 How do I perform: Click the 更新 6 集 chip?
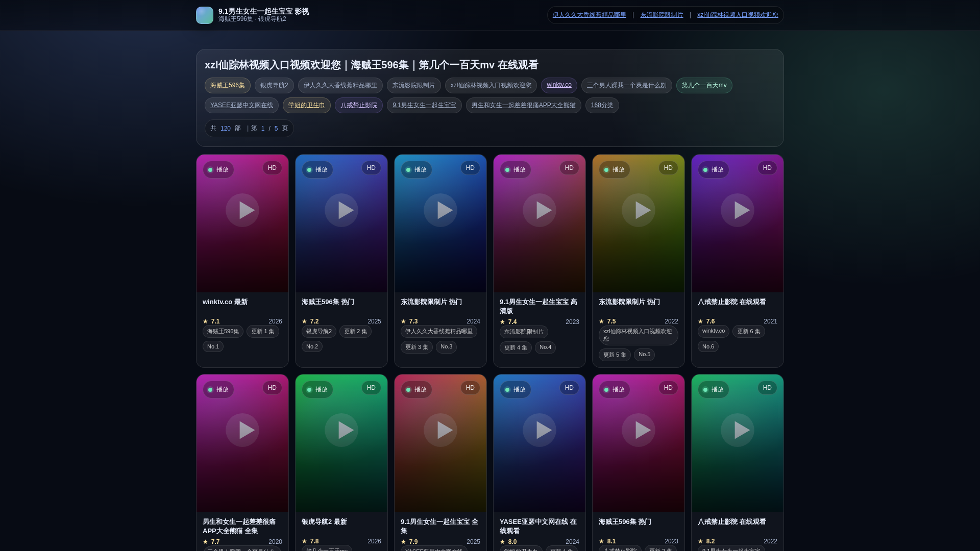pos(749,332)
